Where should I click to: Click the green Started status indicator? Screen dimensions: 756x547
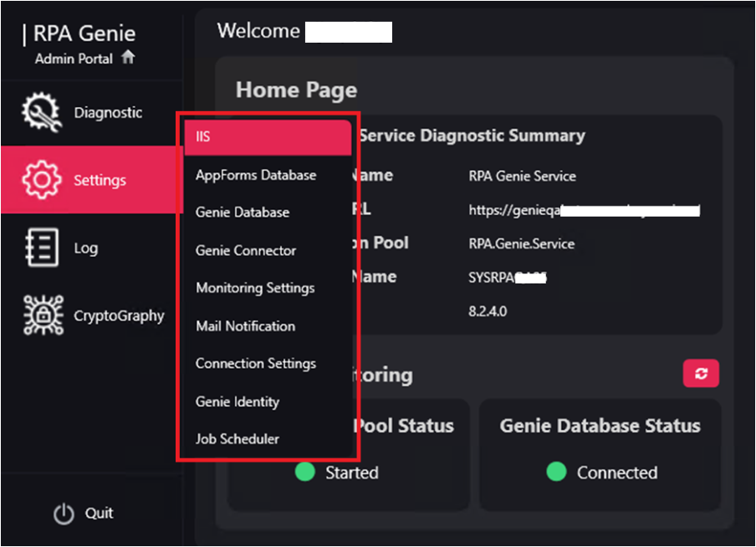point(305,472)
